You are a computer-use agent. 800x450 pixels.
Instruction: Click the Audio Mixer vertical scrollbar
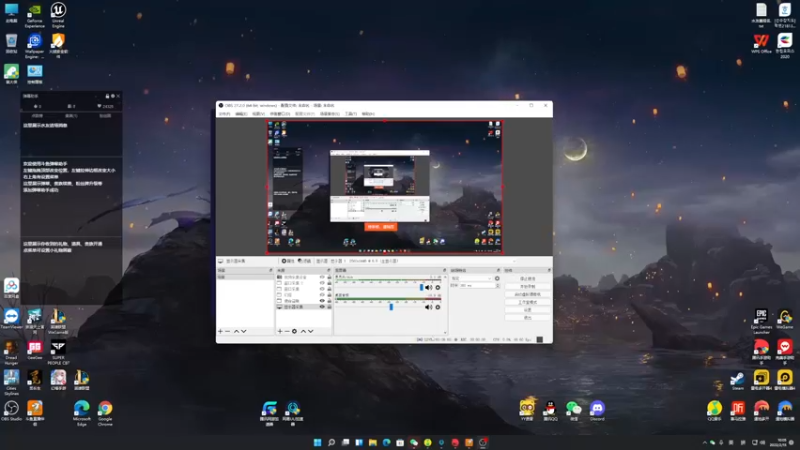445,305
